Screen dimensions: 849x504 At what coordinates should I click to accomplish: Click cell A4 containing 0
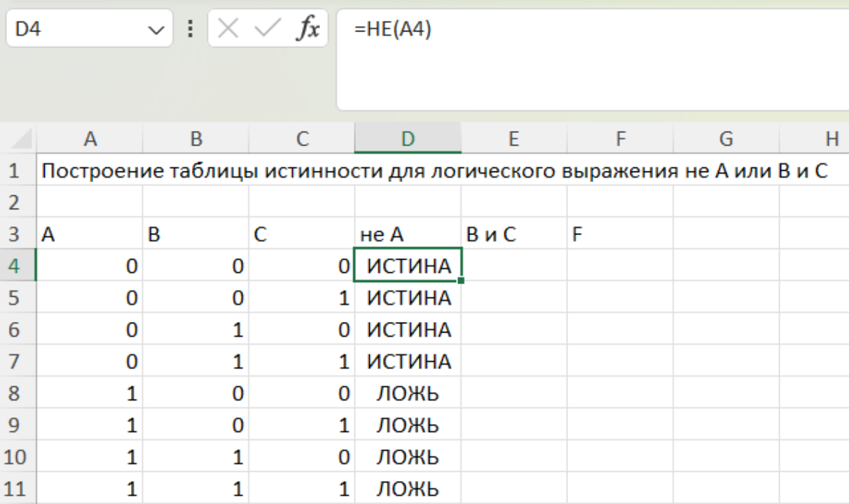[x=89, y=265]
